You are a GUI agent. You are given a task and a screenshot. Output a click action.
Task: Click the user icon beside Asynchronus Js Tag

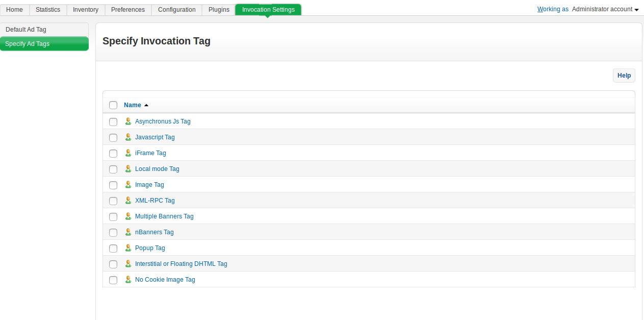pos(128,121)
